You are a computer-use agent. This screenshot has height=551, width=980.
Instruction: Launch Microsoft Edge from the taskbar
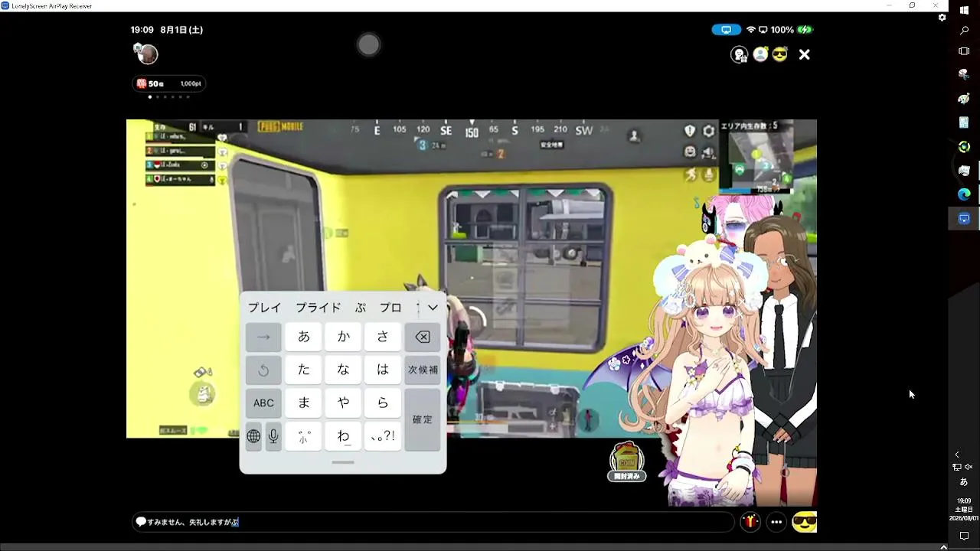[964, 194]
